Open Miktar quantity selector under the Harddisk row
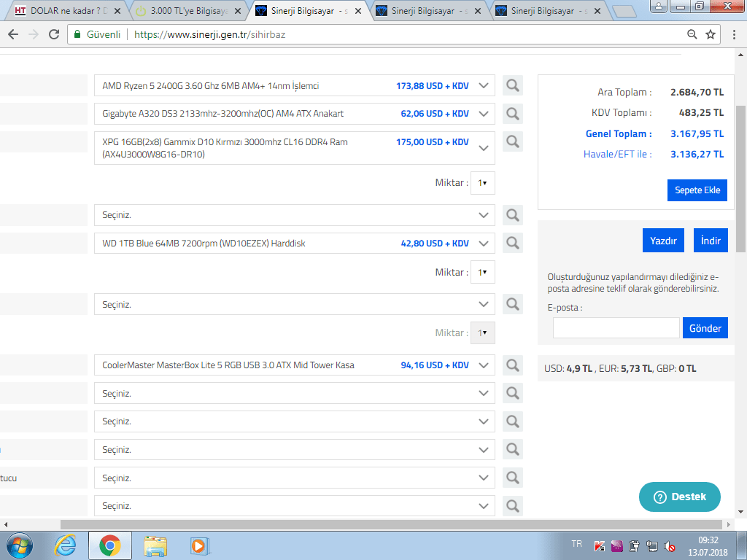 (x=483, y=273)
